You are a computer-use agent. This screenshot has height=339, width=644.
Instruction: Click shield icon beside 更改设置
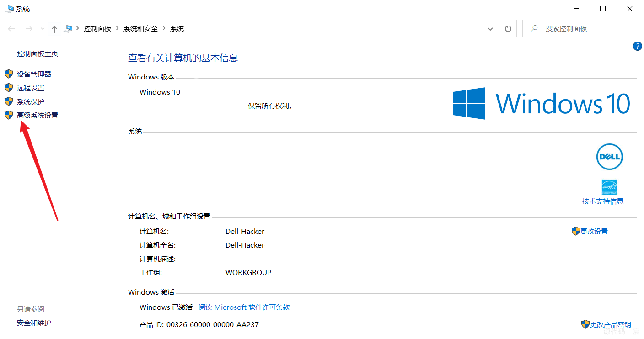pyautogui.click(x=576, y=231)
